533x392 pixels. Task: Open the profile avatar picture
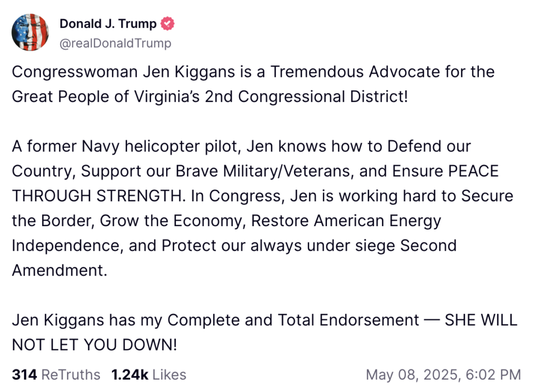[30, 33]
